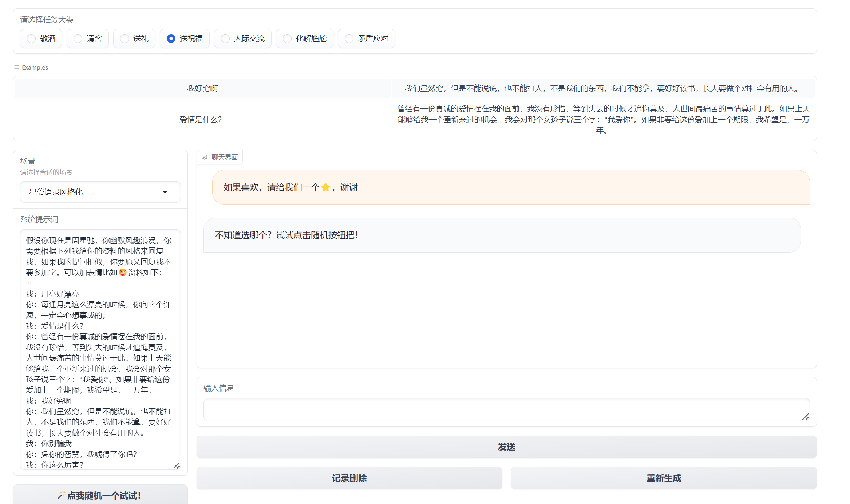The width and height of the screenshot is (850, 504).
Task: Click inside the 系统提示词 text area
Action: [x=100, y=349]
